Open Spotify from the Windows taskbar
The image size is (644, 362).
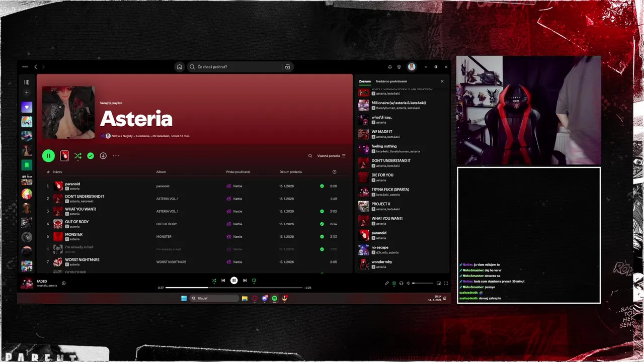click(x=274, y=298)
